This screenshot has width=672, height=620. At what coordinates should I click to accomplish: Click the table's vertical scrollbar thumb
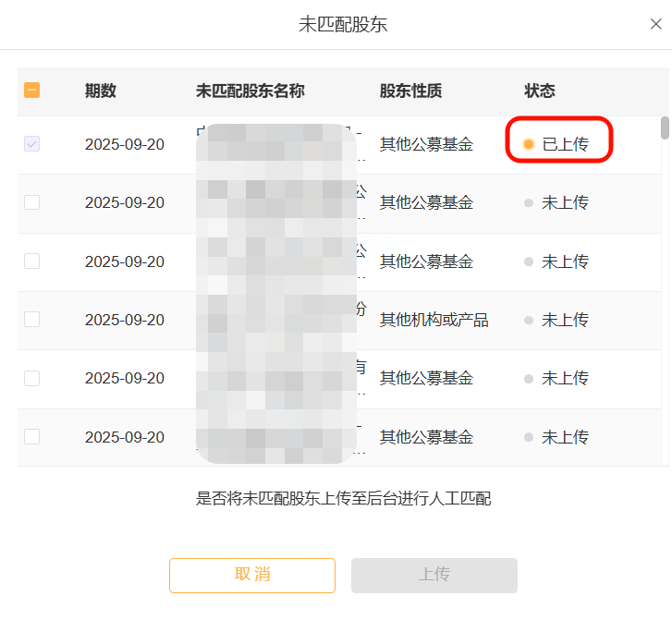point(665,128)
